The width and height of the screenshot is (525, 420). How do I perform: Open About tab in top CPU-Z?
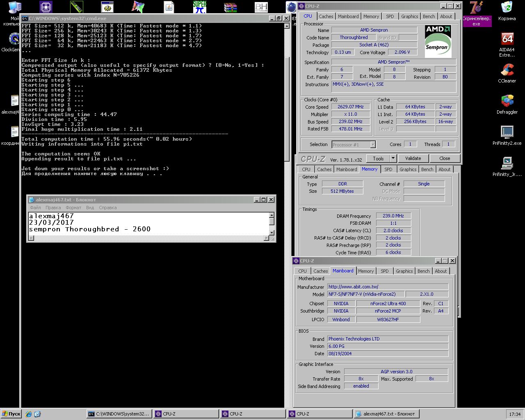(x=446, y=16)
